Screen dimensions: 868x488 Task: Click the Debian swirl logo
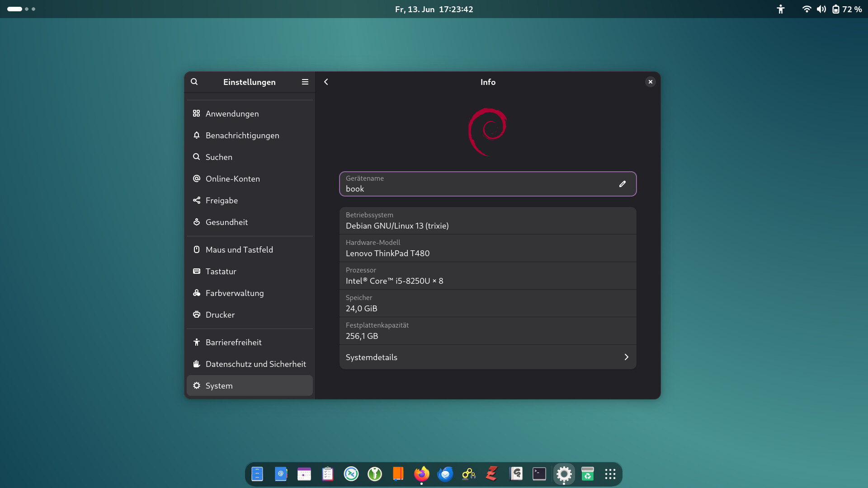pos(487,132)
